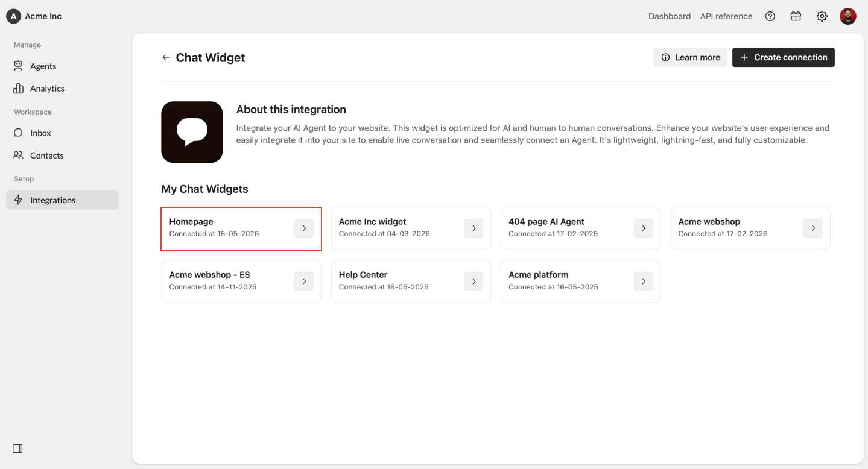Image resolution: width=868 pixels, height=469 pixels.
Task: Click the Learn more button
Action: click(x=691, y=57)
